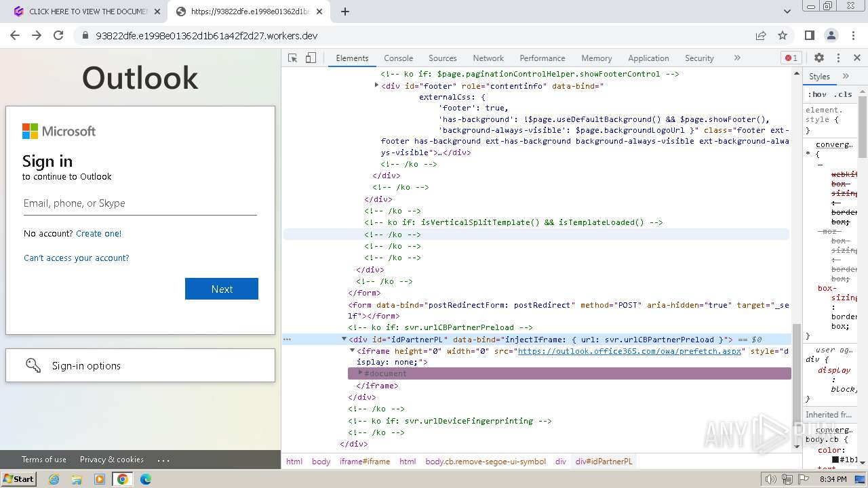Viewport: 868px width, 488px height.
Task: Open the Chrome three-dot menu
Action: tap(852, 35)
